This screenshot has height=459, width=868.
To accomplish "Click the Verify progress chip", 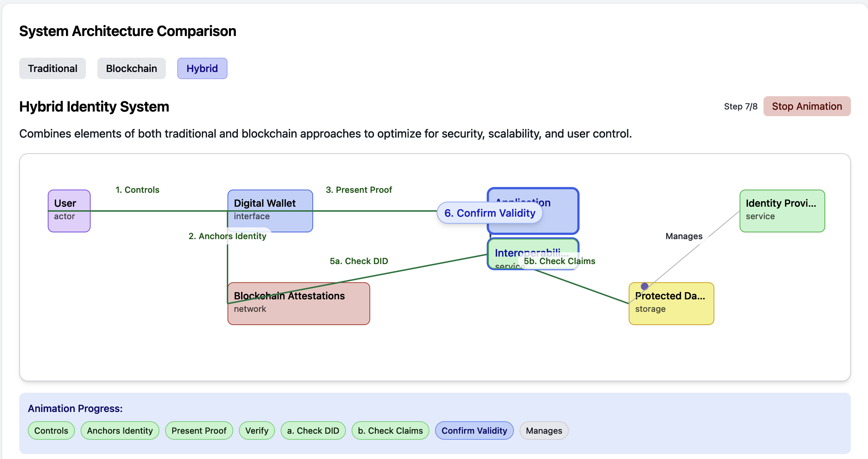I will click(257, 430).
